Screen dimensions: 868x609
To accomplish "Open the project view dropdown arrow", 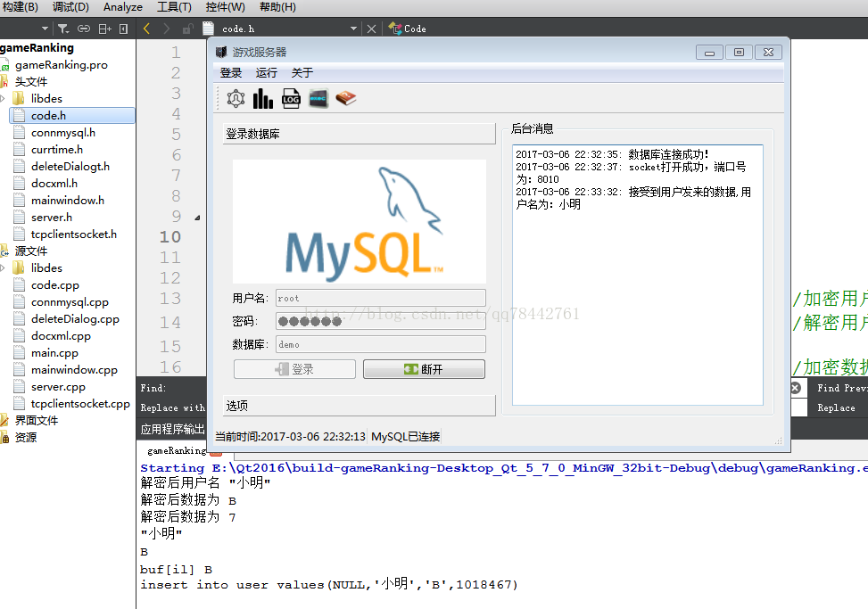I will [x=45, y=29].
